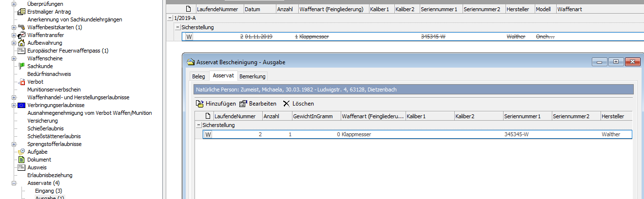The height and width of the screenshot is (199, 644).
Task: Click the Dokument page icon
Action: [x=21, y=160]
